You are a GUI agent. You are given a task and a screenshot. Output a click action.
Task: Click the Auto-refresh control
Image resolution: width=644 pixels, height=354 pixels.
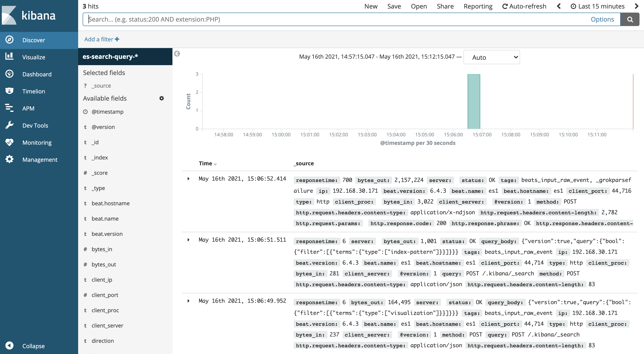(x=524, y=6)
